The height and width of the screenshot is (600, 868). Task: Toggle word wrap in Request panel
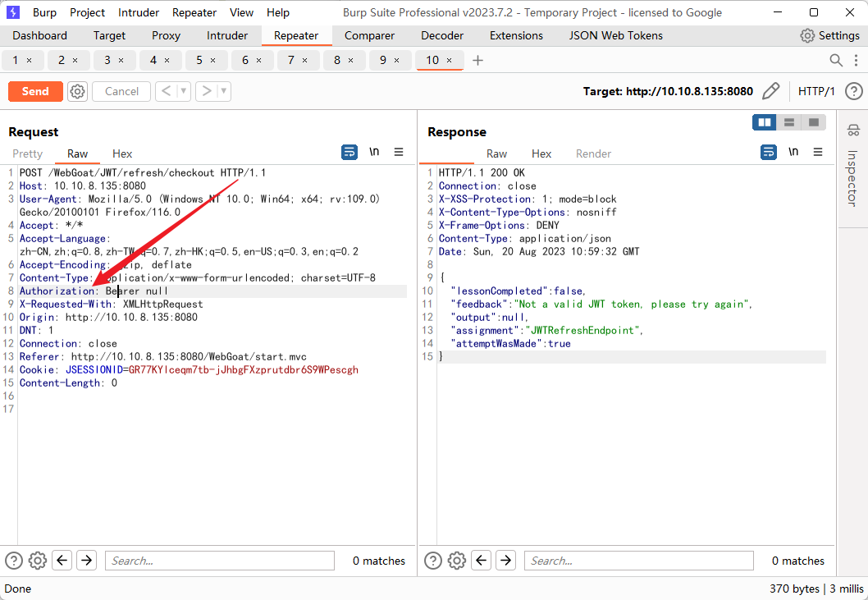[349, 152]
